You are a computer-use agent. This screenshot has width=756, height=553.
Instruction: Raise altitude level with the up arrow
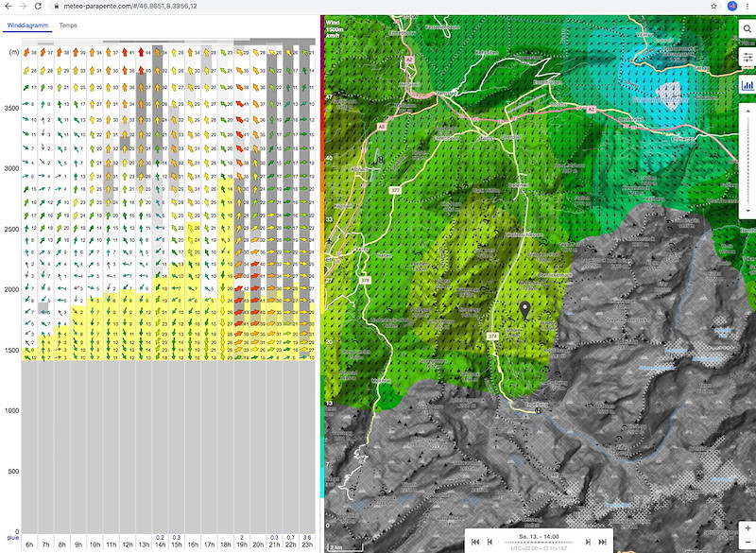tap(747, 112)
